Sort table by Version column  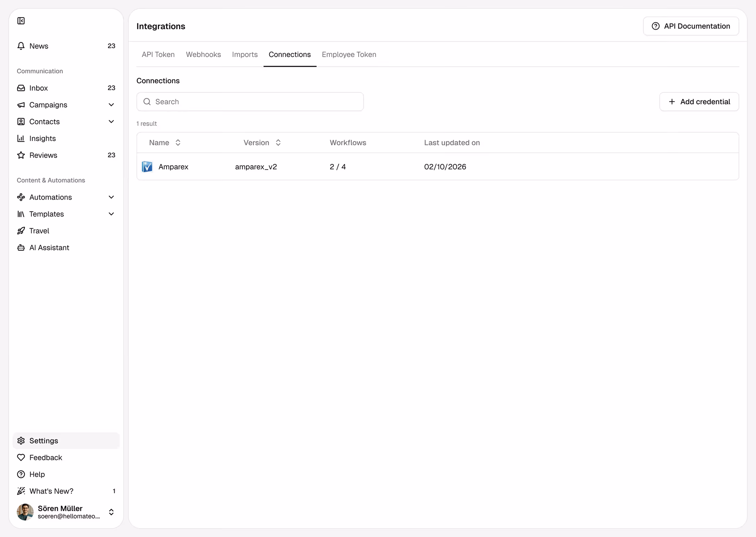(x=278, y=142)
